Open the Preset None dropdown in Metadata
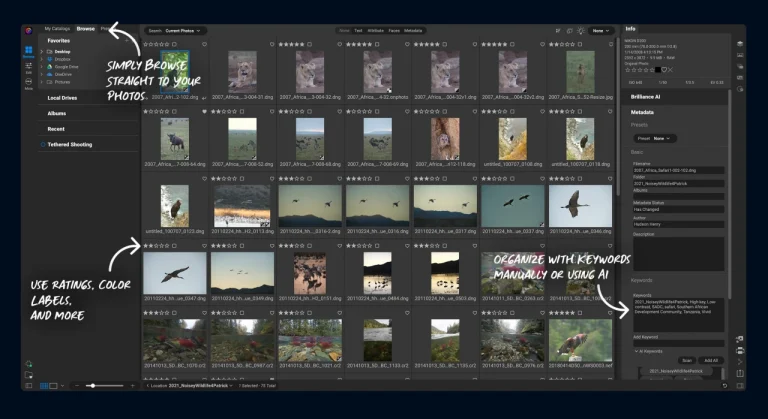Screen dimensions: 768x419 pyautogui.click(x=654, y=139)
